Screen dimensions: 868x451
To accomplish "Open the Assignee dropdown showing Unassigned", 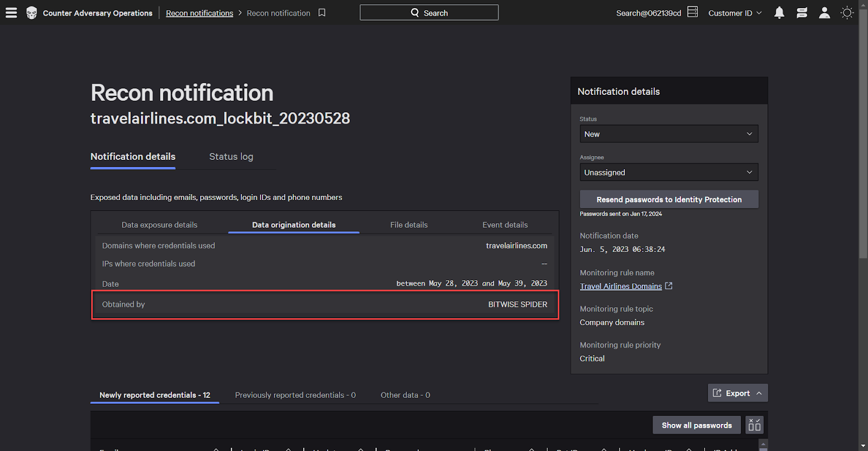I will click(669, 172).
